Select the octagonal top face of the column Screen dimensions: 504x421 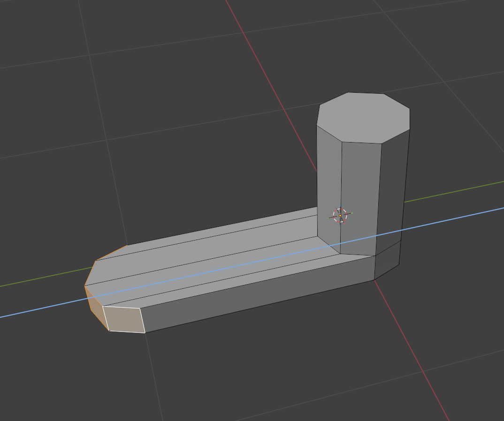[x=364, y=117]
